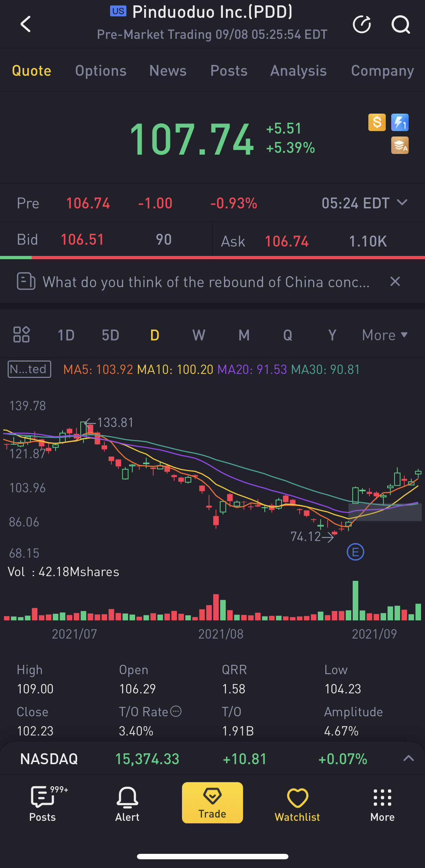This screenshot has width=425, height=868.
Task: Tap the blue E earnings marker
Action: coord(355,552)
